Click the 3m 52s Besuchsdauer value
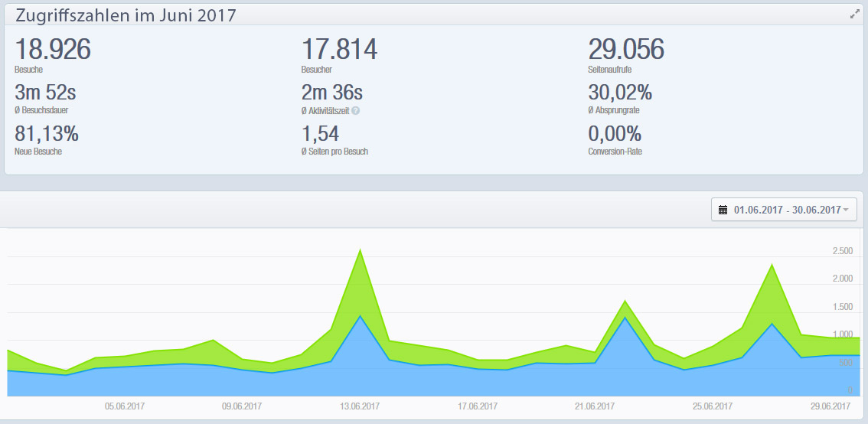Viewport: 868px width, 424px height. point(45,93)
